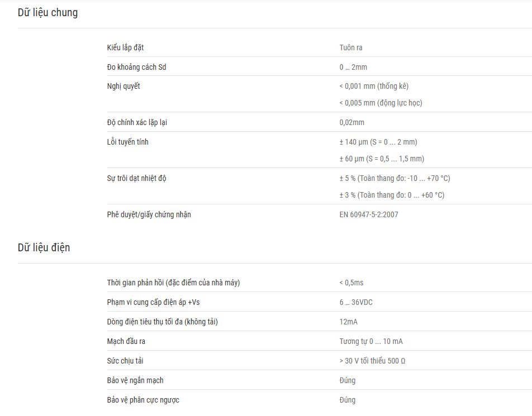Image resolution: width=532 pixels, height=416 pixels.
Task: Click the 'EN 60947-5-2:2007' approval value
Action: click(x=369, y=214)
